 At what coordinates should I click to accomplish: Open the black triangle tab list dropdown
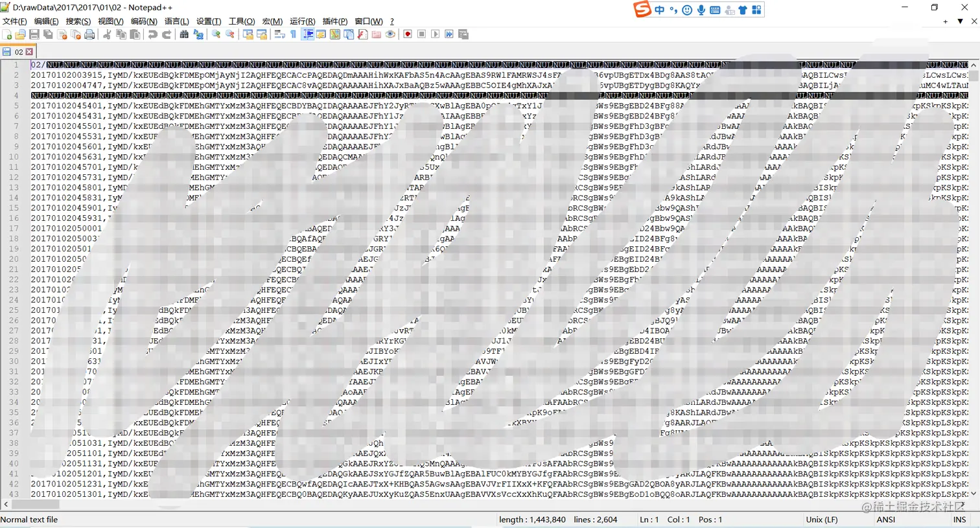960,21
